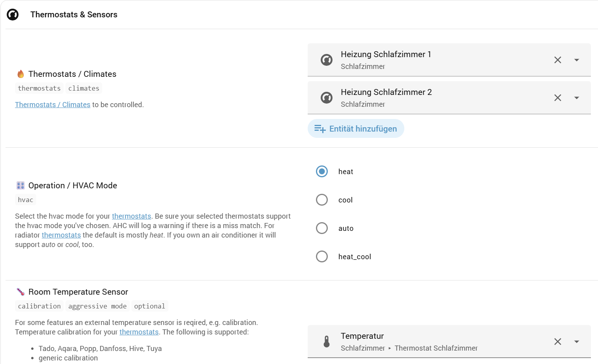Screen dimensions: 598x364
Task: Follow the thermostats link in the Room Temperature Sensor text
Action: click(x=139, y=332)
